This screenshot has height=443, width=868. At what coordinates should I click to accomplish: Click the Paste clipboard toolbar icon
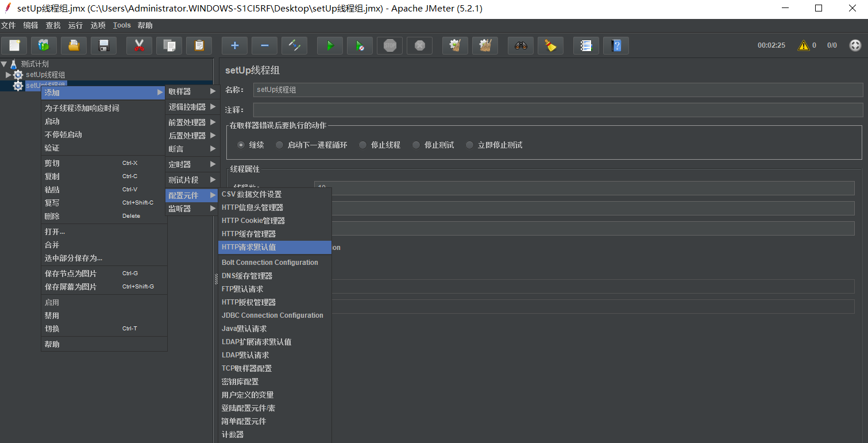click(x=199, y=46)
